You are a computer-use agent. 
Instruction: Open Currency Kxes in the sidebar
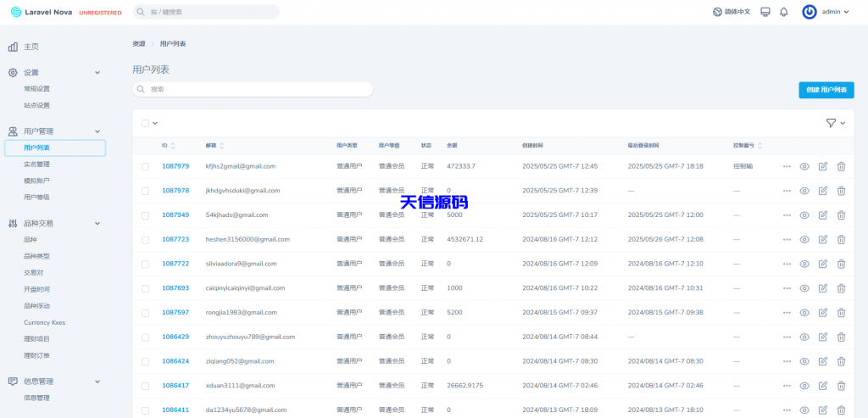pyautogui.click(x=44, y=322)
